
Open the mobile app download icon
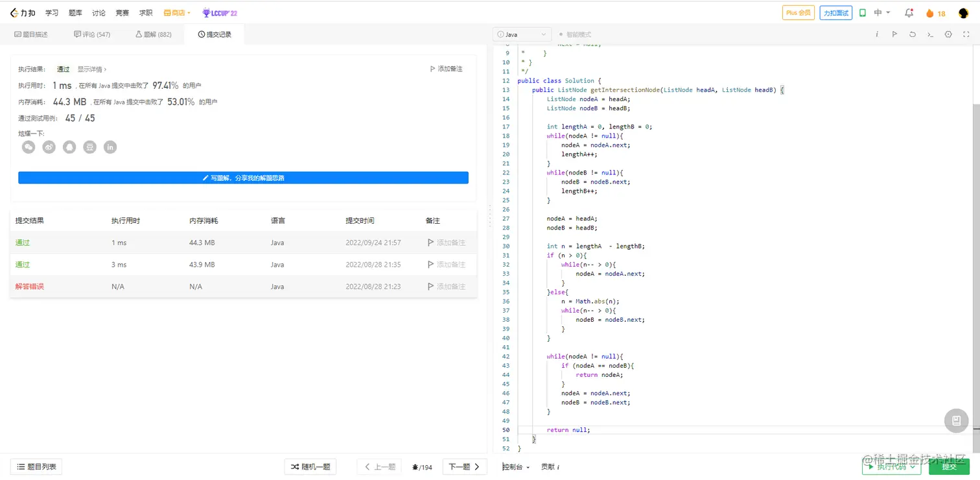[x=863, y=13]
